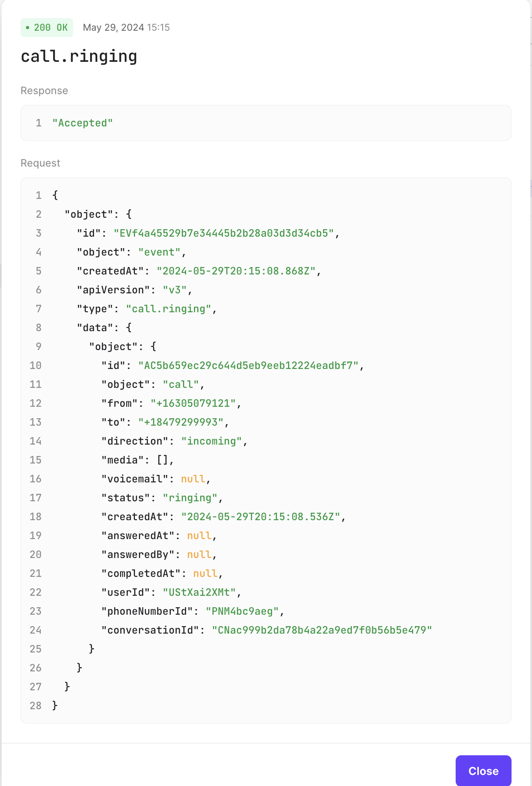Screen dimensions: 532x786
Task: Click the status value "ringing"
Action: pos(190,498)
